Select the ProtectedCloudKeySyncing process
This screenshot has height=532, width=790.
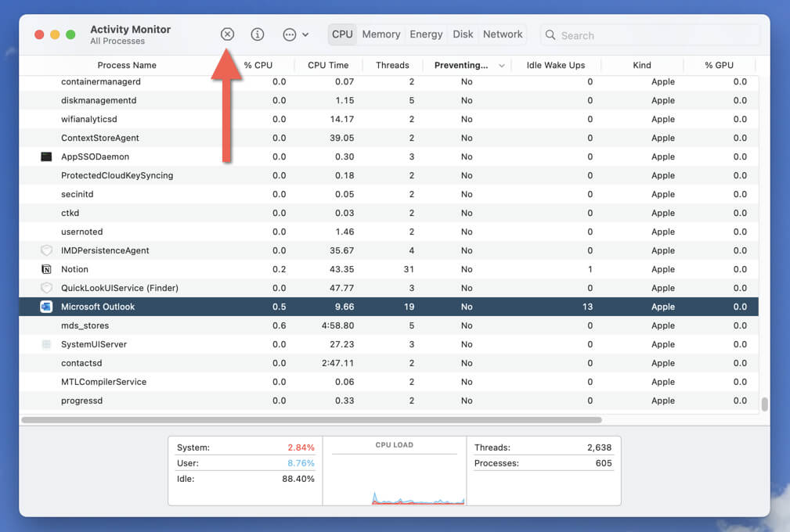click(x=388, y=175)
